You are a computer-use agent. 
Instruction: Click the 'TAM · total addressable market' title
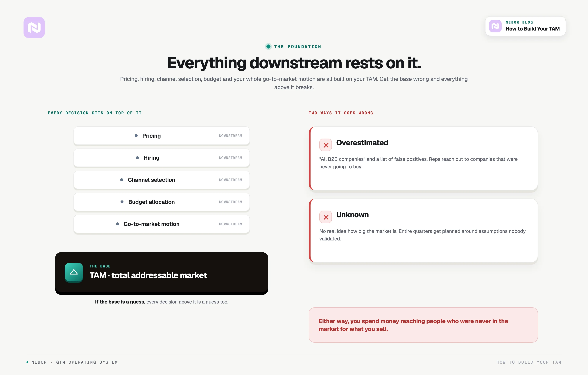[x=148, y=275]
